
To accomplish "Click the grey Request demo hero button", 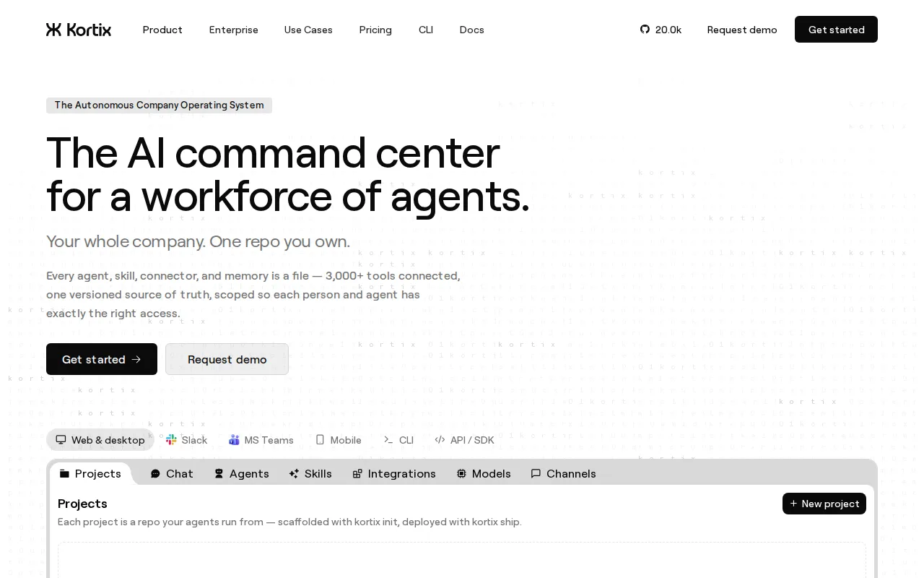I will (x=227, y=359).
